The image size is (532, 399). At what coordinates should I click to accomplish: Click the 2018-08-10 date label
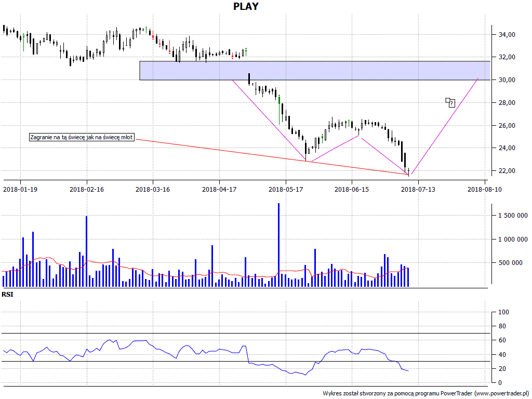(485, 189)
